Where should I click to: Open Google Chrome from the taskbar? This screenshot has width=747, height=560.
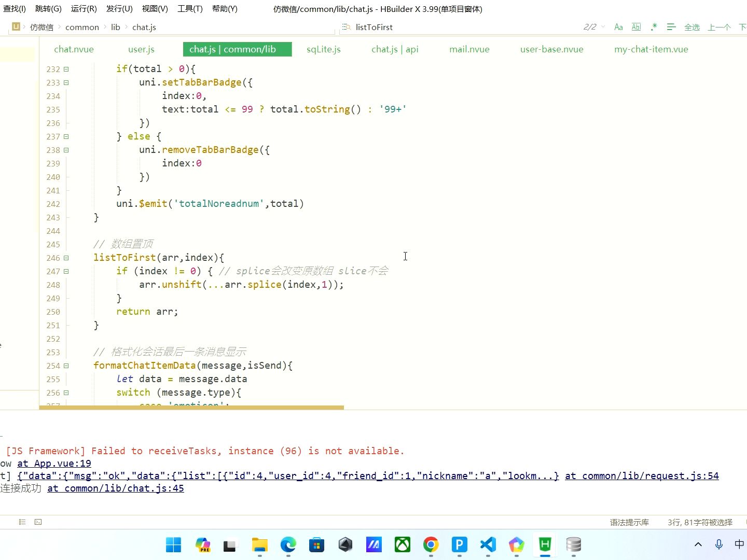point(431,544)
